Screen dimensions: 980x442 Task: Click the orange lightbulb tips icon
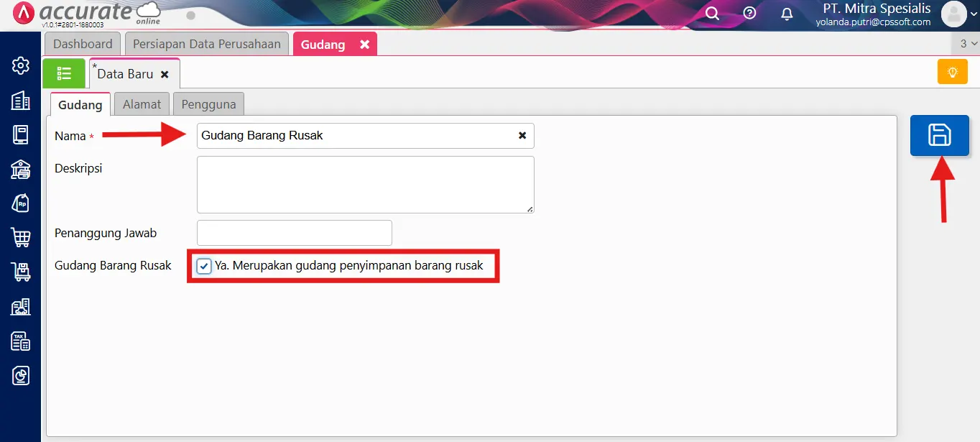tap(953, 72)
